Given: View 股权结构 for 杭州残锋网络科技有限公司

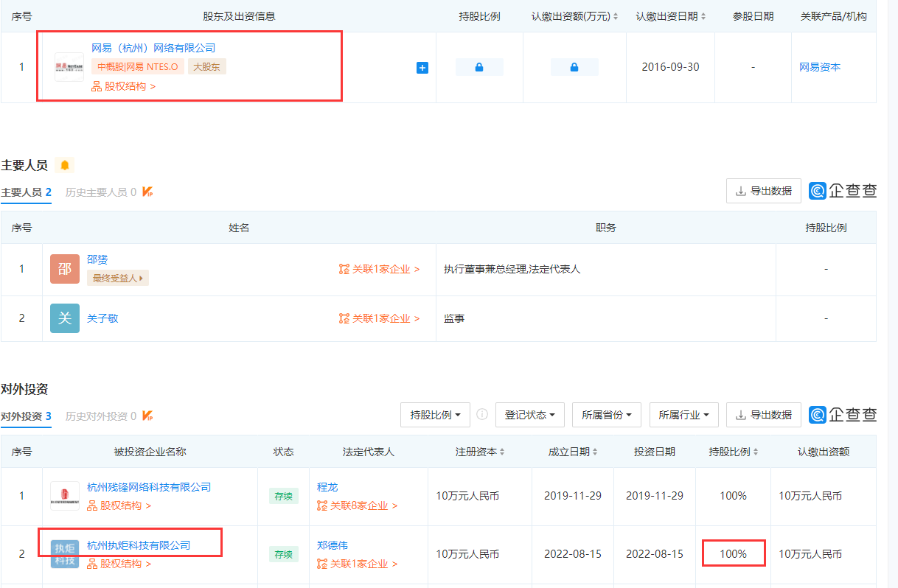Looking at the screenshot, I should (119, 505).
